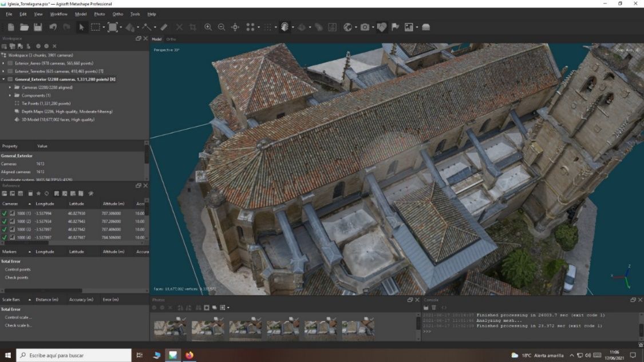Select the arrow Navigation tool

coord(81,27)
